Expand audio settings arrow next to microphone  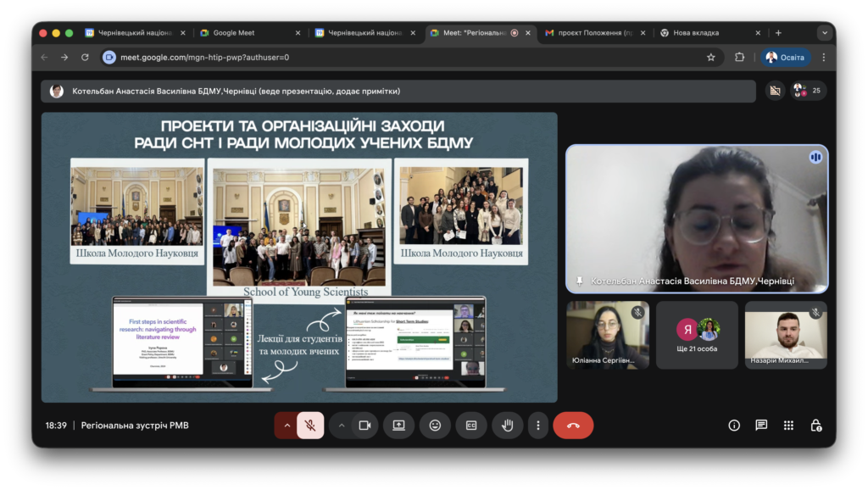point(287,426)
